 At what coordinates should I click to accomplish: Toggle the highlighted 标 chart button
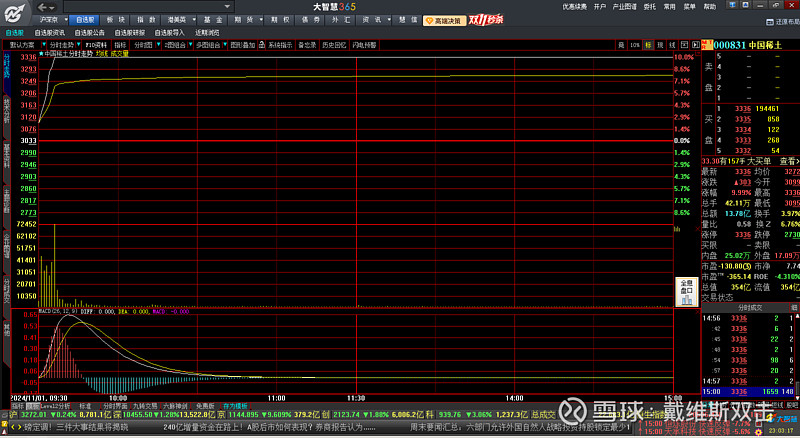648,45
